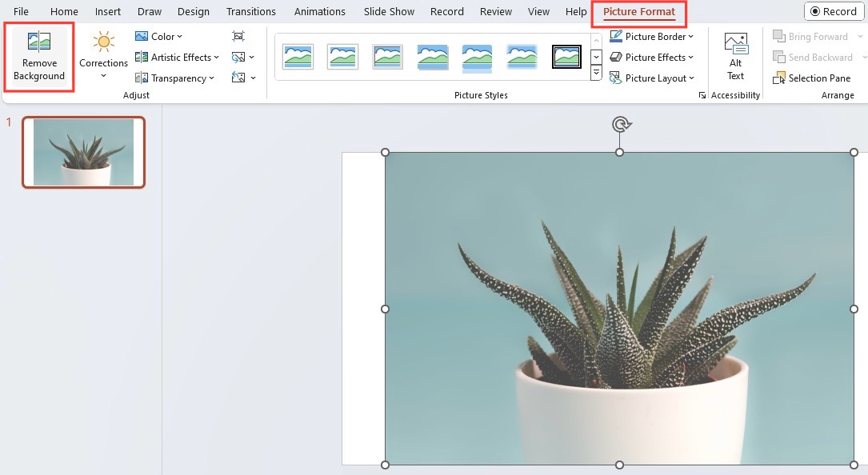
Task: Switch to the View tab
Action: click(538, 11)
